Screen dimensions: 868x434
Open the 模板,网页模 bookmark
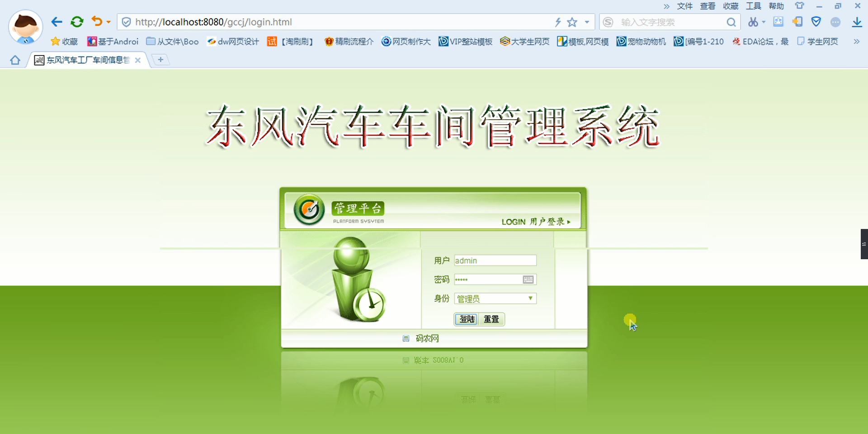click(583, 42)
